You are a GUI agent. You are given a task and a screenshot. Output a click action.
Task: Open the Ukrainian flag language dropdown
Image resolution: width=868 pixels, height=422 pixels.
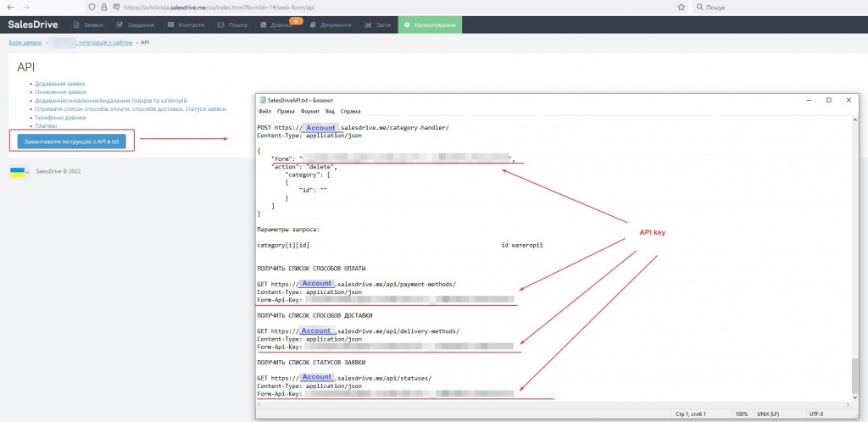pos(19,172)
